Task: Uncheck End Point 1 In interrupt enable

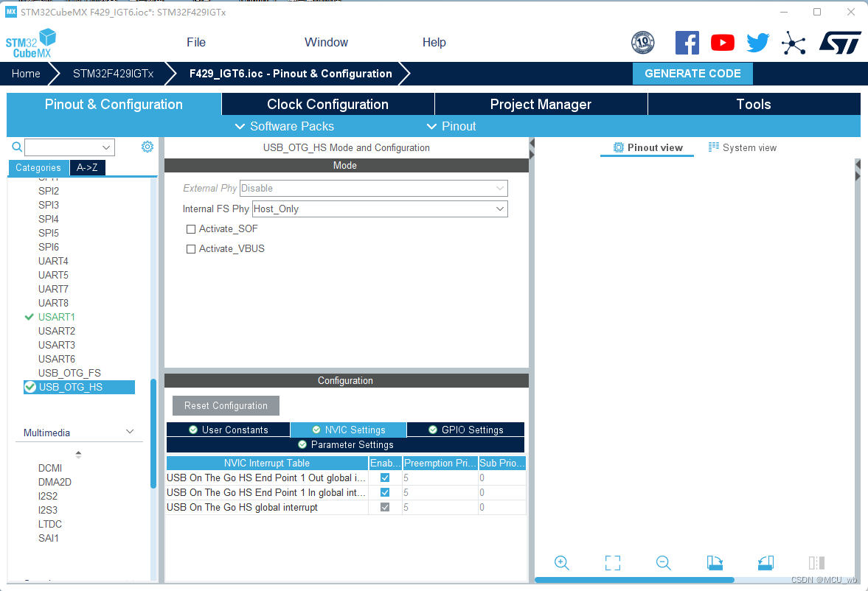Action: [x=385, y=492]
